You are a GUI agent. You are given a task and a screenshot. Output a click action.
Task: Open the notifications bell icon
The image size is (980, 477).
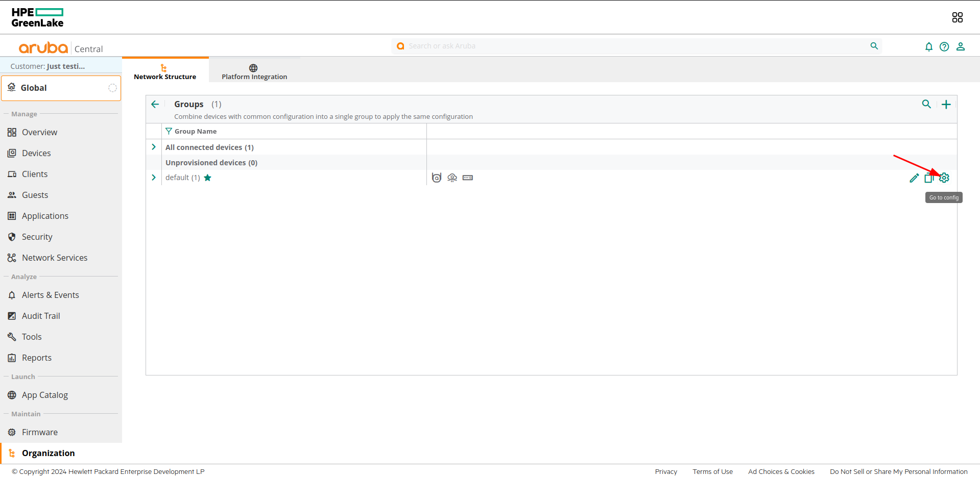(x=928, y=47)
